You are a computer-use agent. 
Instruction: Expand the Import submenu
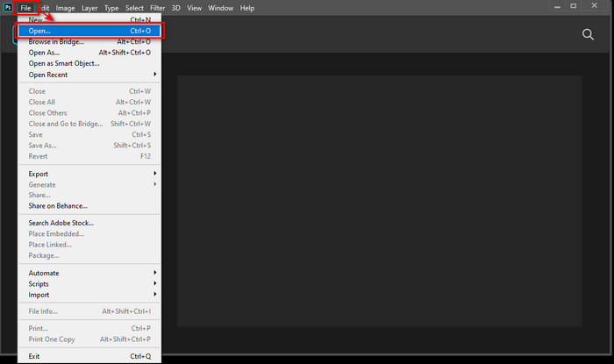pyautogui.click(x=89, y=295)
